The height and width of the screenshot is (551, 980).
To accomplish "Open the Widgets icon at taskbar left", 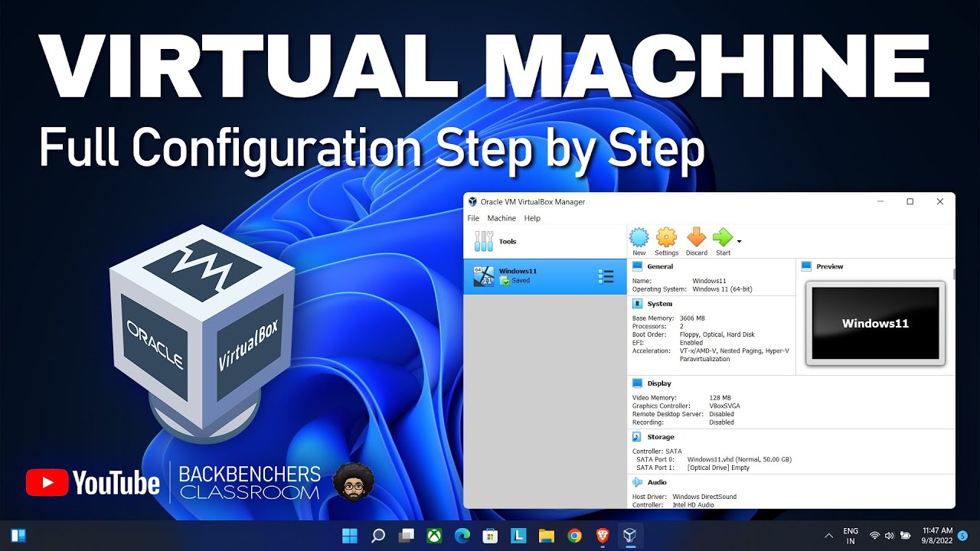I will tap(19, 536).
